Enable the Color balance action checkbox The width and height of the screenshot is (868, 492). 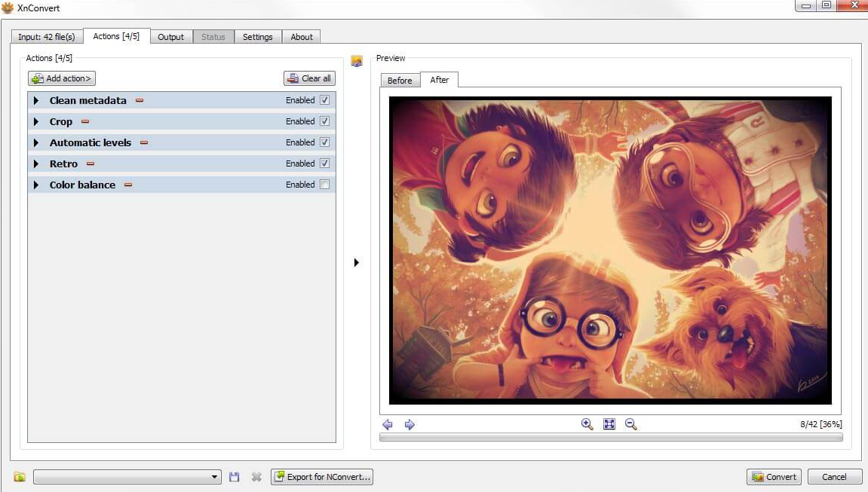pos(325,185)
